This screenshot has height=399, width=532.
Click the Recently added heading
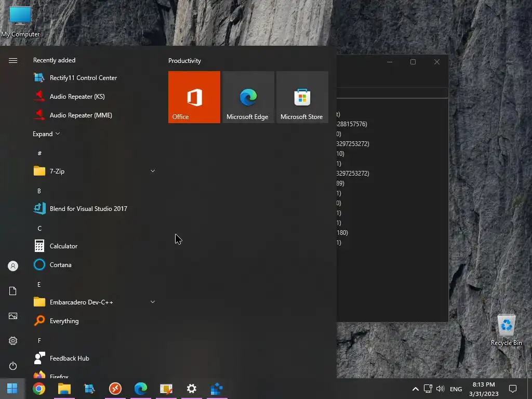(54, 60)
